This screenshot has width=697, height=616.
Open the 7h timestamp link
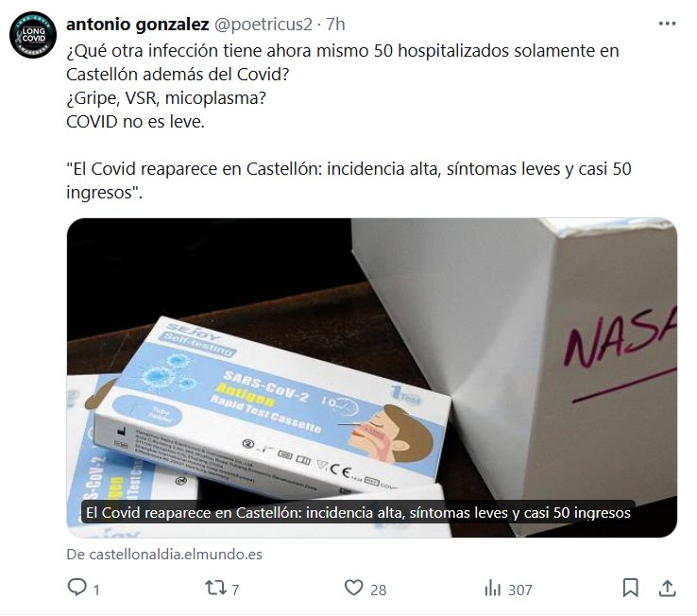[x=335, y=25]
